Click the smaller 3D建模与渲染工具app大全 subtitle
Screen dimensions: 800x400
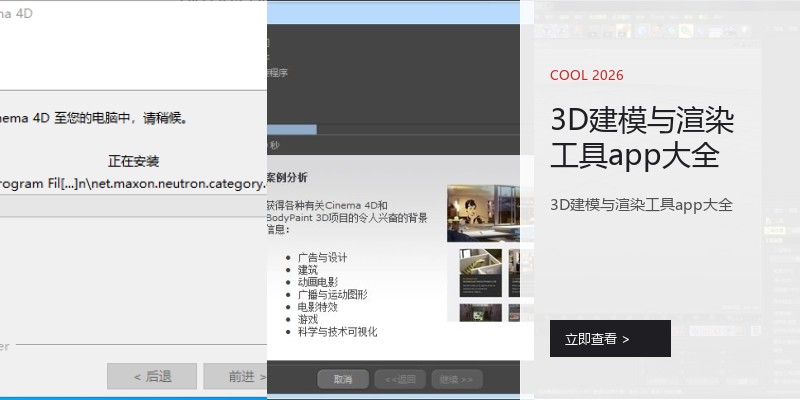tap(641, 205)
